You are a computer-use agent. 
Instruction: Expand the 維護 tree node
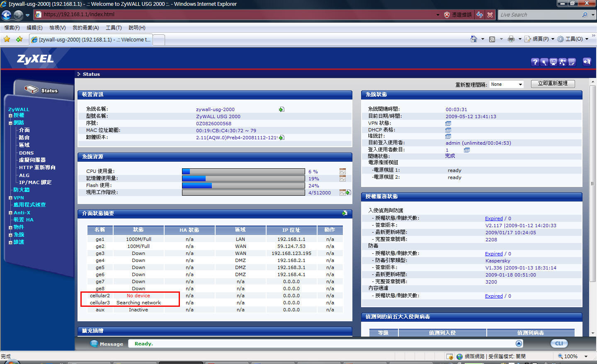10,243
